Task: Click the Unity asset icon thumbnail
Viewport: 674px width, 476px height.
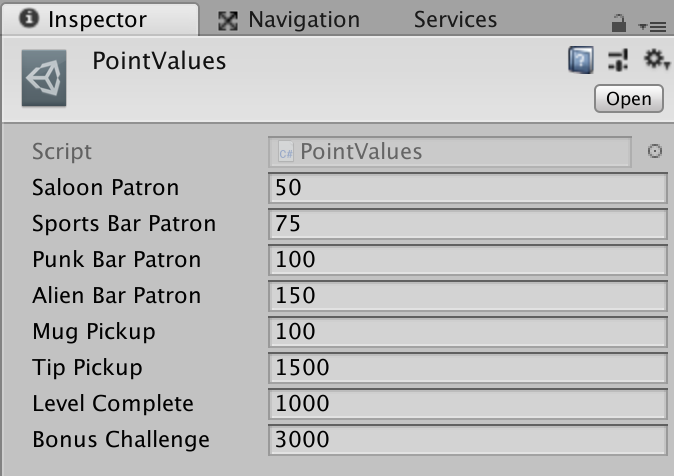Action: [44, 78]
